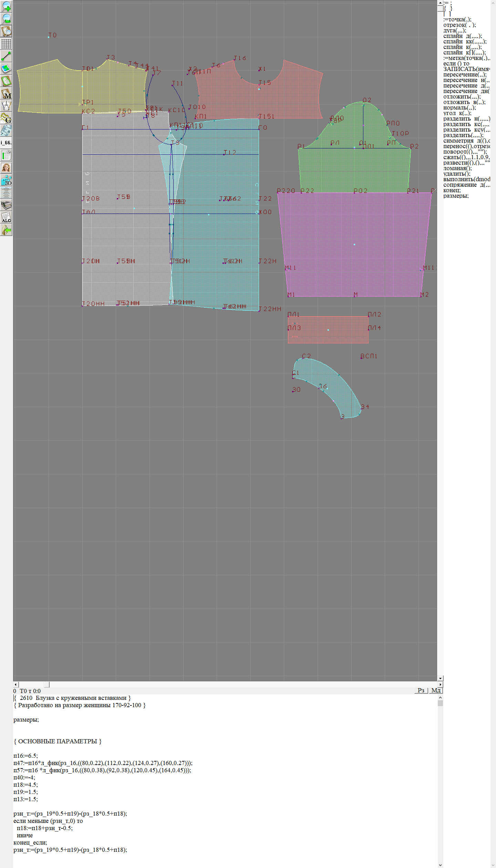Toggle the grid display icon
Image resolution: width=496 pixels, height=868 pixels.
coord(6,44)
